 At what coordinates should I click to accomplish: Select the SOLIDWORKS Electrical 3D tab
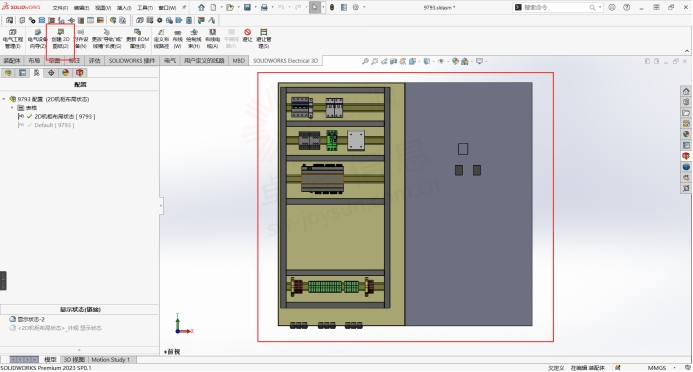click(x=286, y=61)
